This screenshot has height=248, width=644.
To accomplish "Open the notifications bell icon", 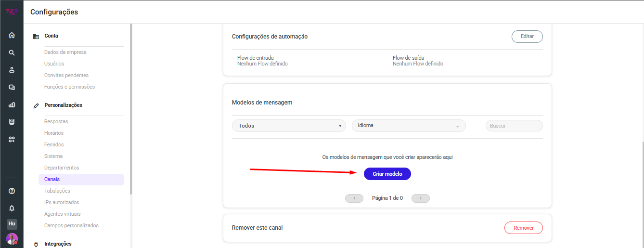I will click(12, 208).
